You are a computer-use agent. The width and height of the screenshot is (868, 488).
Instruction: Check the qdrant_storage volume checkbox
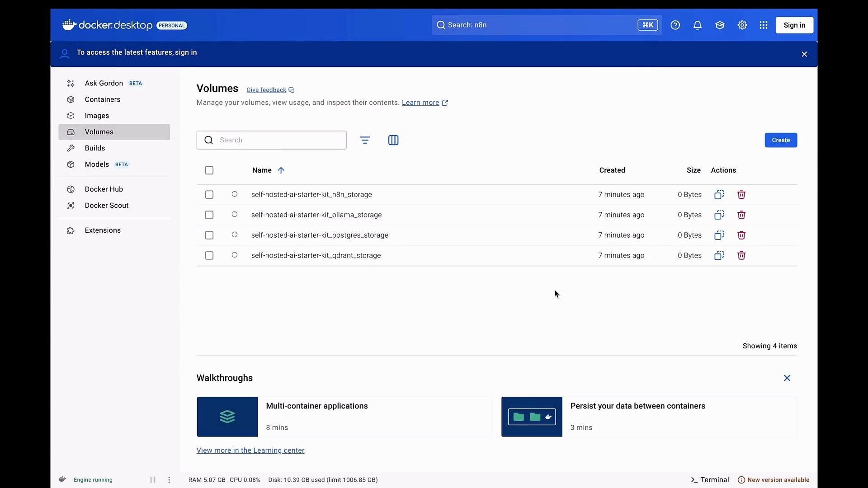(x=209, y=256)
